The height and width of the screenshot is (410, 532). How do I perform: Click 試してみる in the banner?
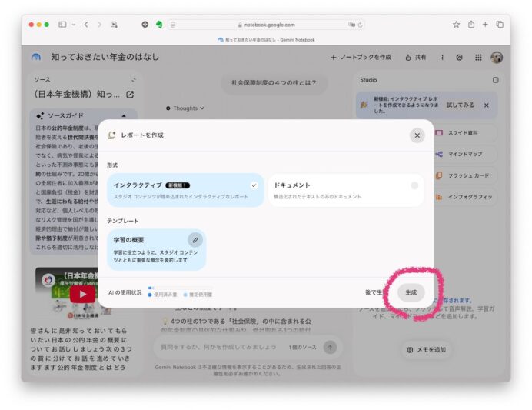(460, 105)
